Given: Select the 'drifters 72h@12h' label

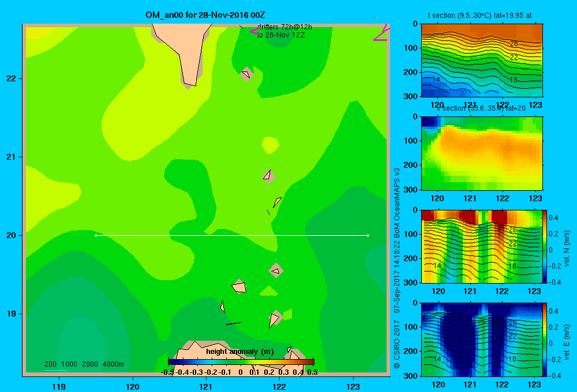Looking at the screenshot, I should point(284,27).
